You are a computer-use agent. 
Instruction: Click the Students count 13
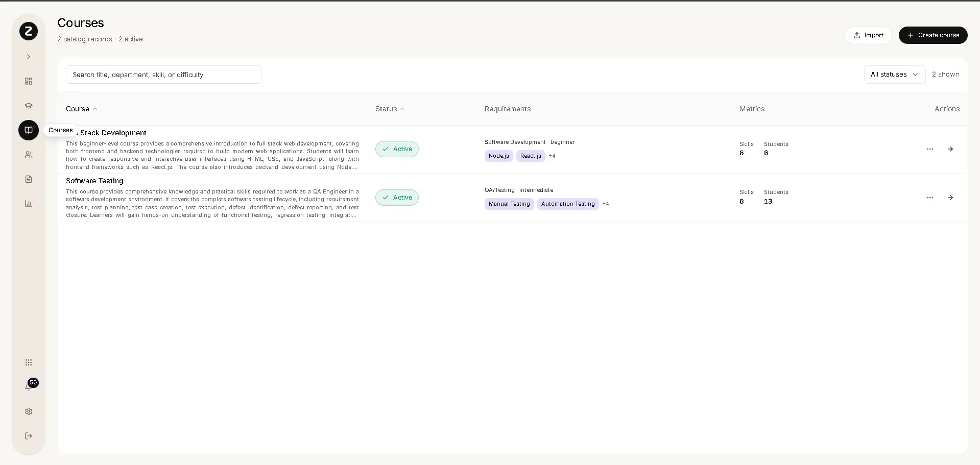[768, 201]
